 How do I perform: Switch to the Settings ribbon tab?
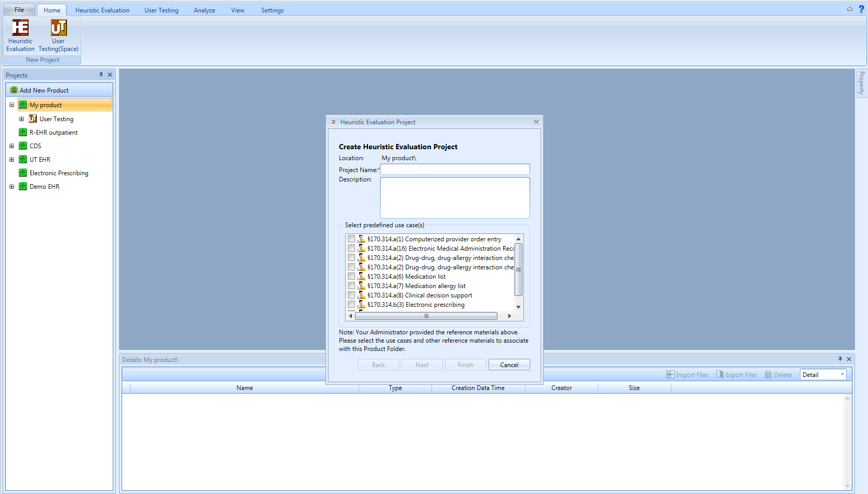pyautogui.click(x=272, y=10)
